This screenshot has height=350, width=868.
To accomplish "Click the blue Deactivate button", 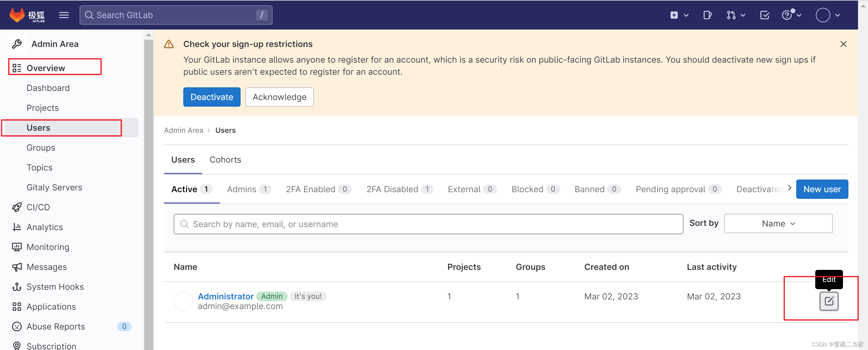I will pos(212,97).
